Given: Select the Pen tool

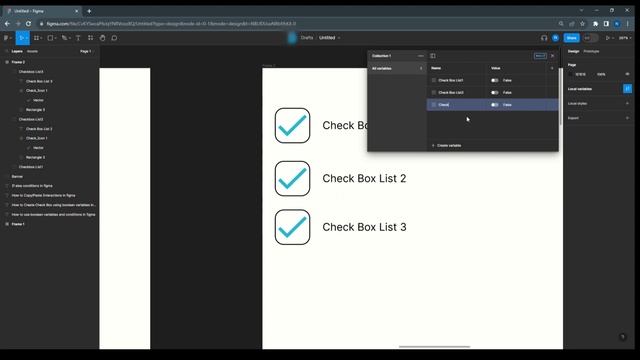Looking at the screenshot, I should [x=64, y=38].
